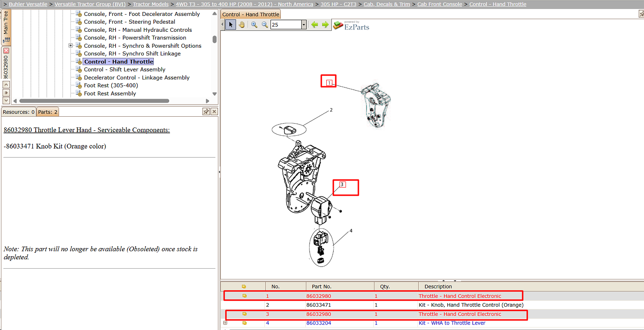
Task: Zoom in on the diagram
Action: point(254,24)
